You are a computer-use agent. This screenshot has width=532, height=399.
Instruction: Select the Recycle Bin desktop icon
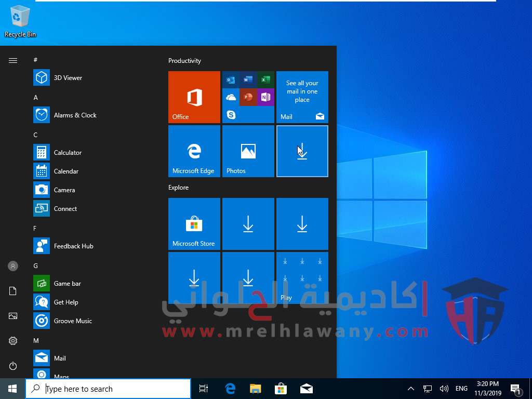point(20,21)
